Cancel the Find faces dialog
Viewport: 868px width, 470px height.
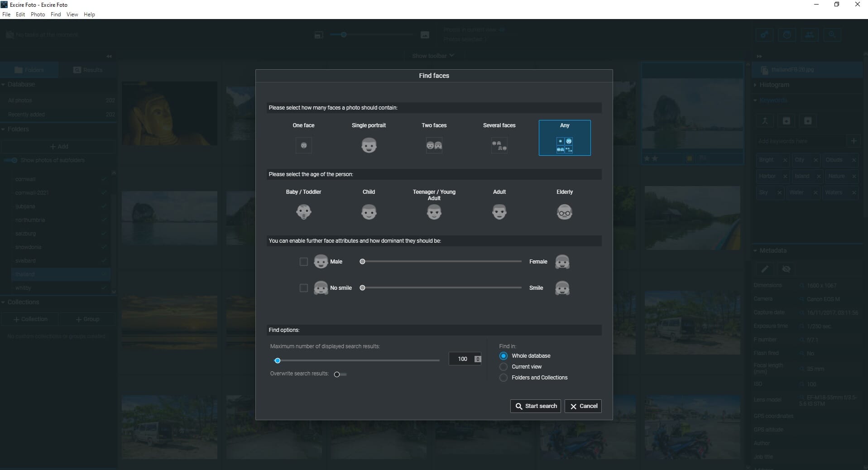coord(583,406)
